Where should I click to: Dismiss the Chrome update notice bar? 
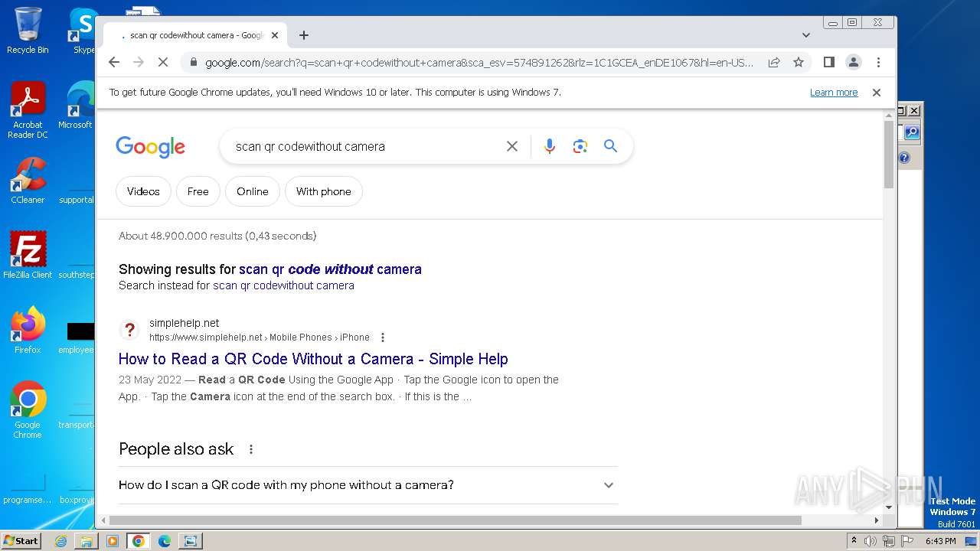pyautogui.click(x=877, y=93)
